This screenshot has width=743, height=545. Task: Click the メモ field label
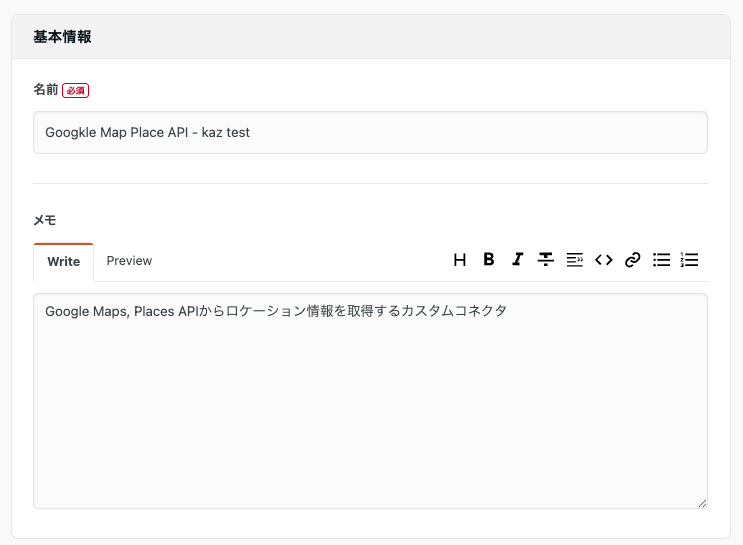point(45,220)
